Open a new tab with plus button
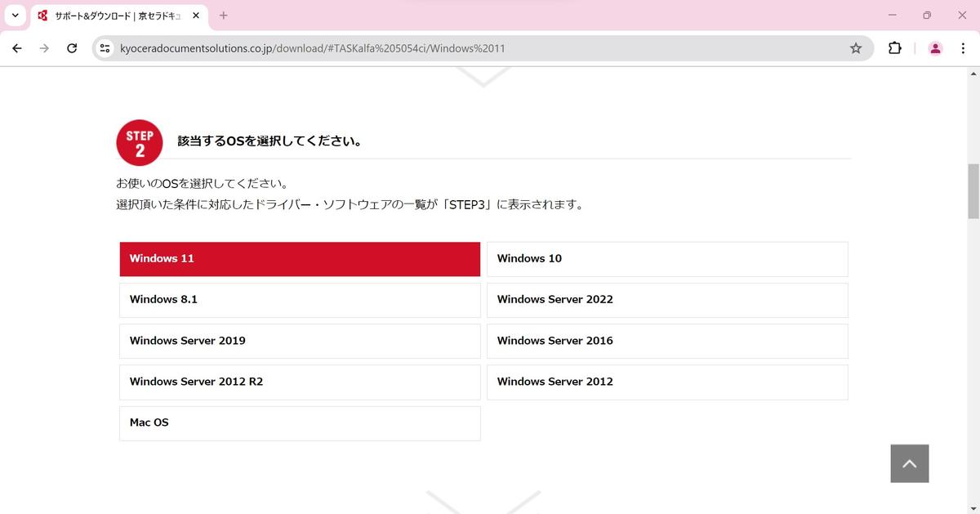The width and height of the screenshot is (980, 514). 224,16
